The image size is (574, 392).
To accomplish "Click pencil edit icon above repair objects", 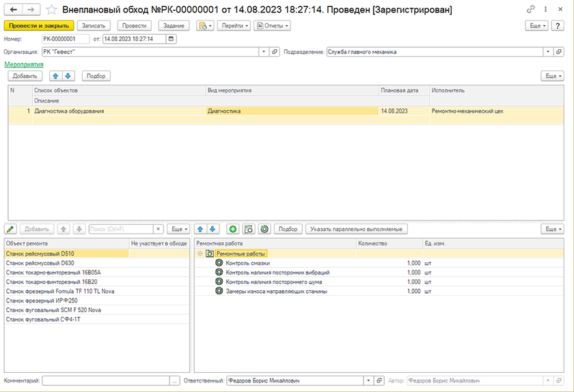I will tap(10, 229).
